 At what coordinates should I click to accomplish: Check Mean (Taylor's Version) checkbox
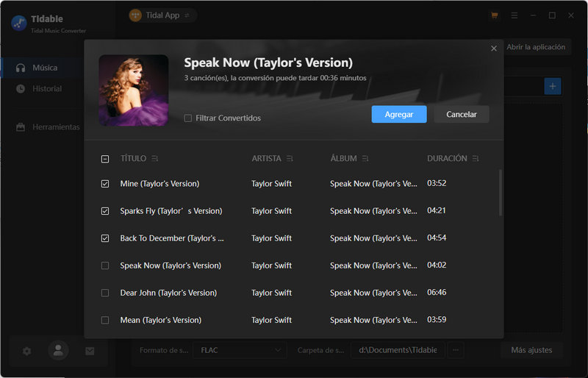pyautogui.click(x=105, y=320)
